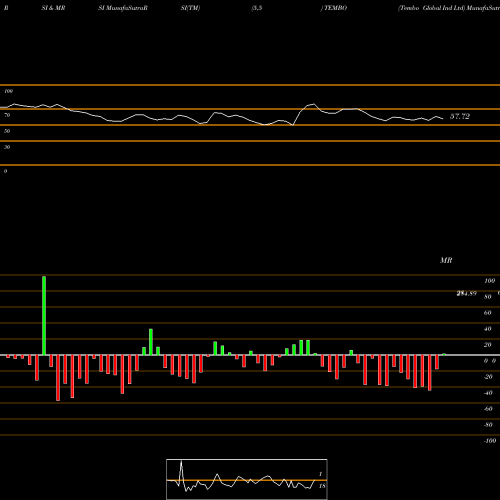500x500 pixels.
Task: Click the RSI axis label 30
Action: (7, 147)
